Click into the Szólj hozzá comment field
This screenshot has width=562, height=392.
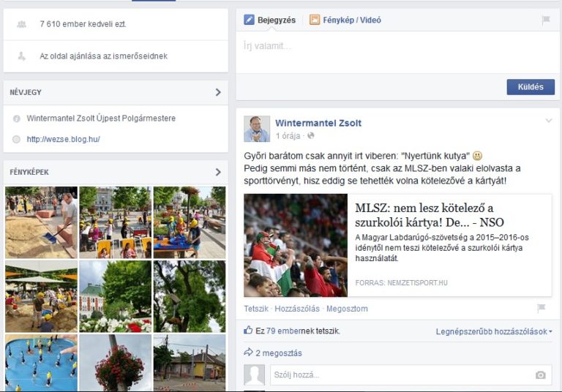(411, 374)
